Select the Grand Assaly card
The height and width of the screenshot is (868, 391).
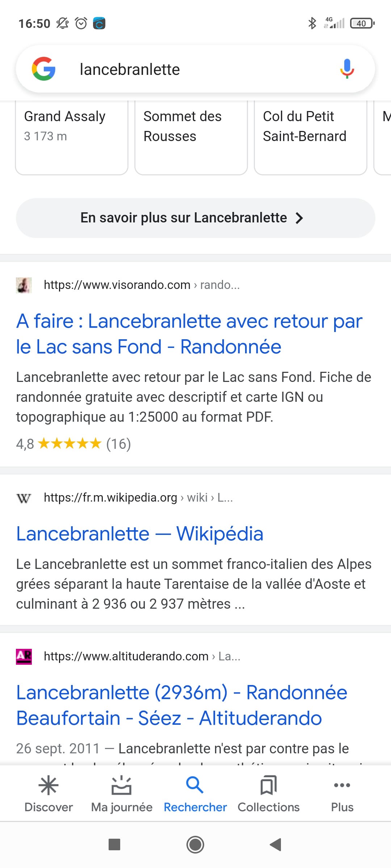[x=72, y=137]
